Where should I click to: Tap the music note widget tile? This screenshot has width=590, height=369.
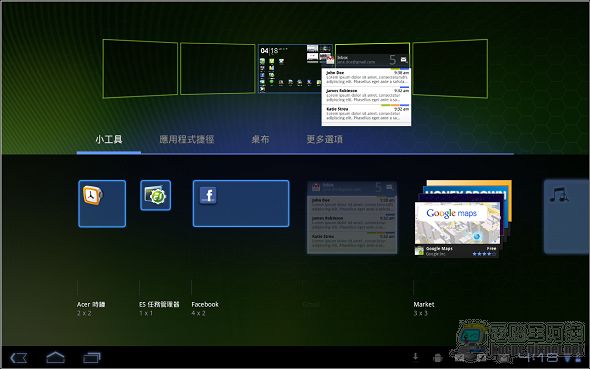566,216
